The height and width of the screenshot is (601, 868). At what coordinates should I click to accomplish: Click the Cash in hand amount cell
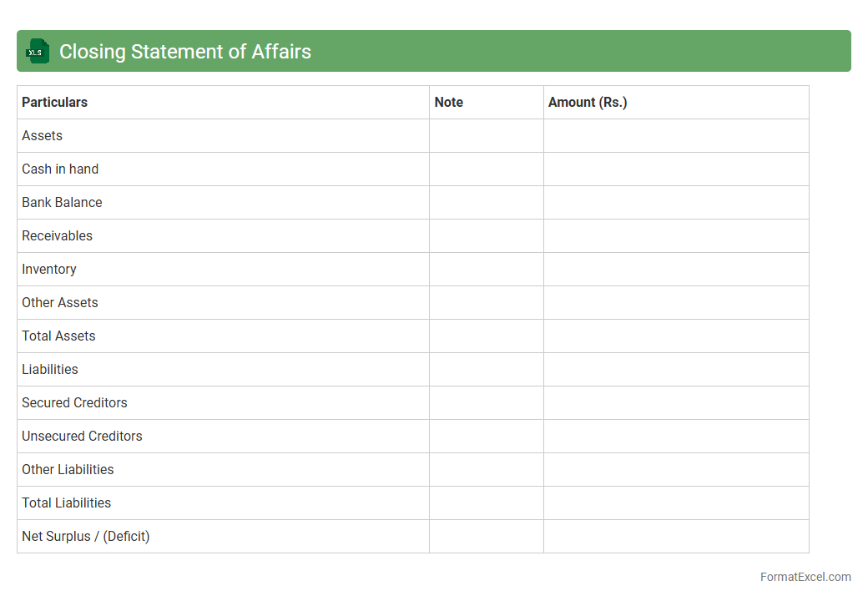pos(676,169)
